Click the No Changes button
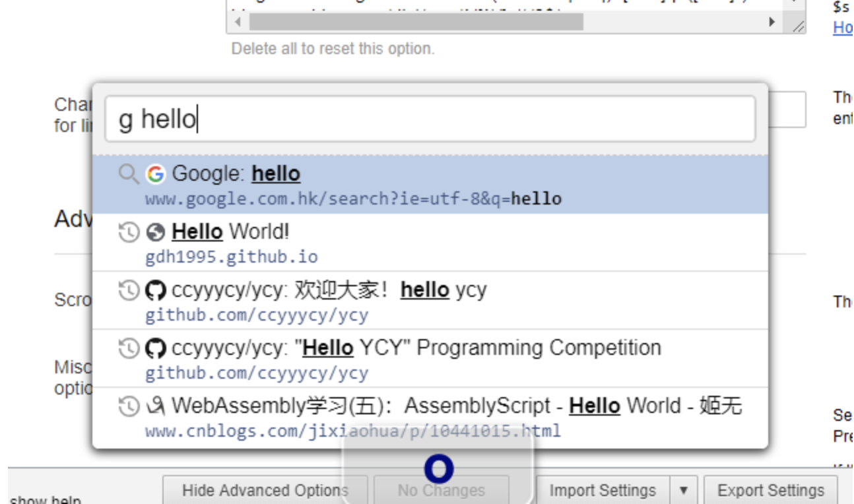 pyautogui.click(x=442, y=490)
